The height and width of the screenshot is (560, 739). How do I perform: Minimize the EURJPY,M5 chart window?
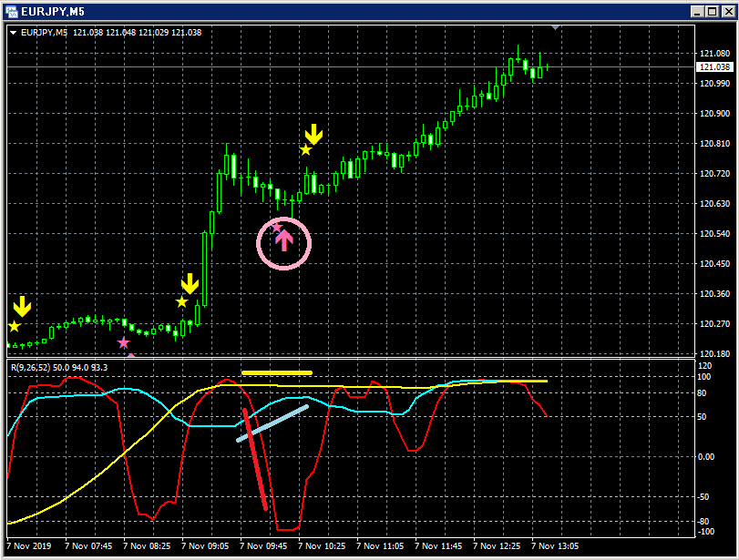point(697,12)
